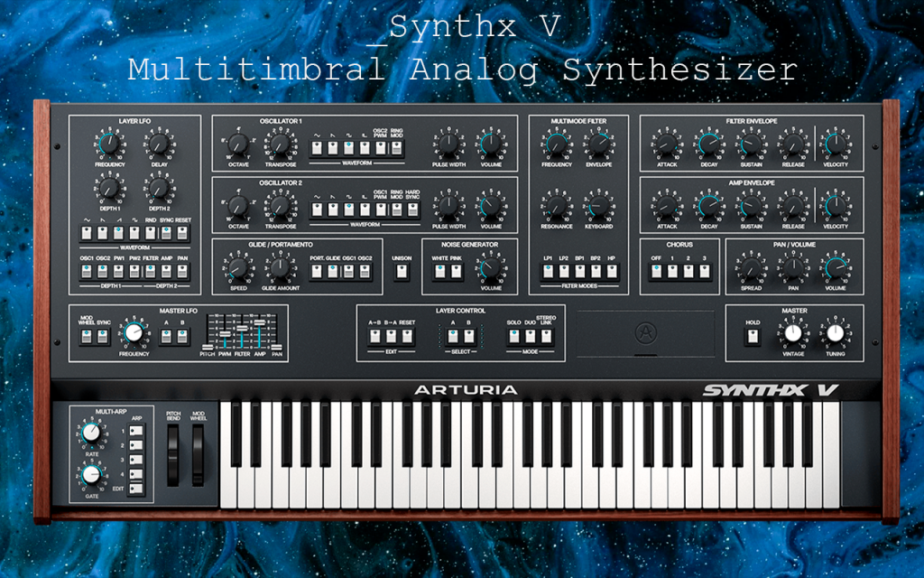Toggle Layer LFO Depth 1 routing to PW1
Screen dimensions: 924x578
pos(118,271)
